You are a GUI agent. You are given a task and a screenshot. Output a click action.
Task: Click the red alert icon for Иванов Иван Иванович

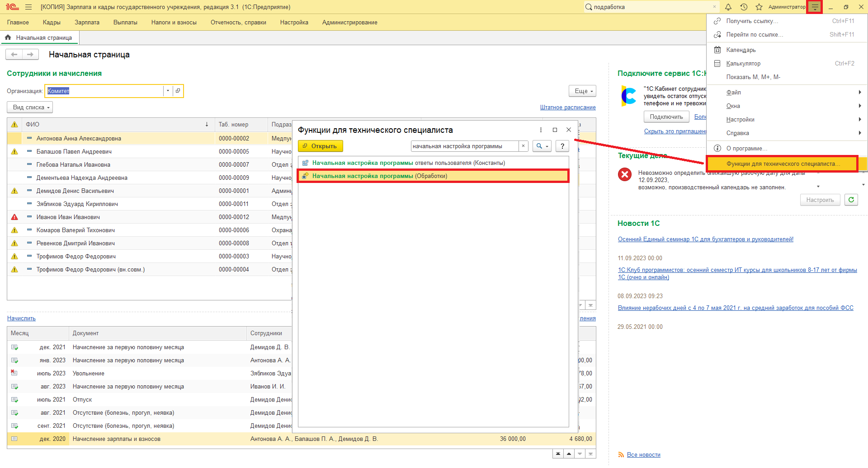coord(14,217)
